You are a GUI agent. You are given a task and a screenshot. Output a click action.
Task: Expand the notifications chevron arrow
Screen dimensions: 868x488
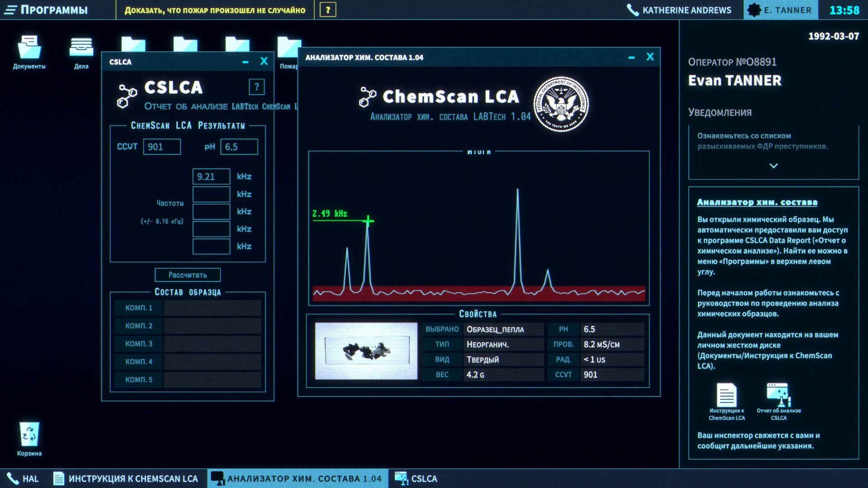tap(774, 166)
